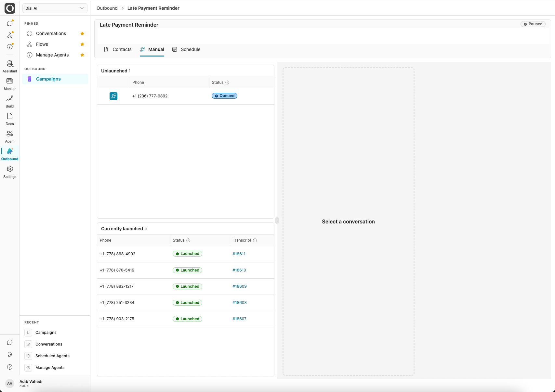555x392 pixels.
Task: Open the Monitor section
Action: tap(10, 84)
